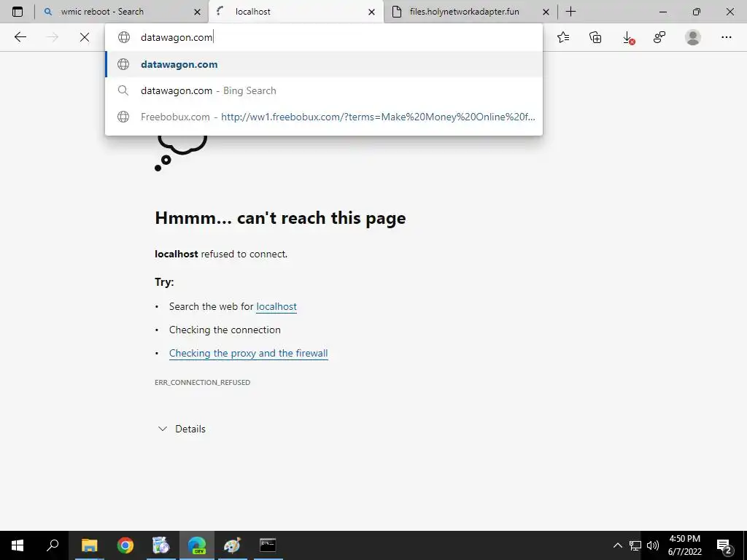This screenshot has height=560, width=747.
Task: Open the taskbar search magnifier
Action: (53, 545)
